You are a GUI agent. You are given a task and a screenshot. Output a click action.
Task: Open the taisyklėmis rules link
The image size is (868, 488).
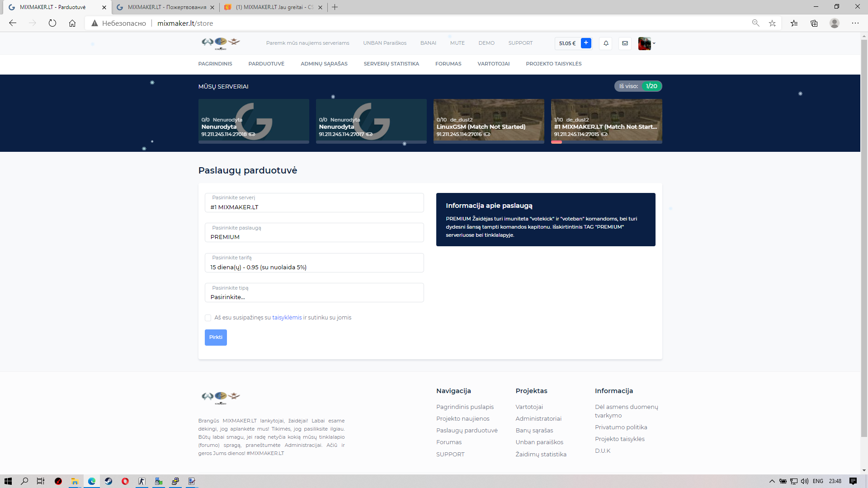coord(287,318)
